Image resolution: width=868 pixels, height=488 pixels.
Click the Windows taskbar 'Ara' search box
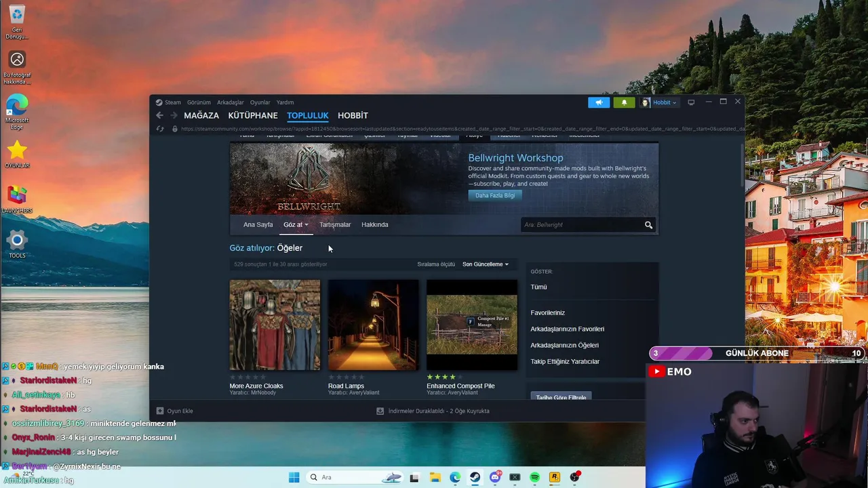coord(355,477)
